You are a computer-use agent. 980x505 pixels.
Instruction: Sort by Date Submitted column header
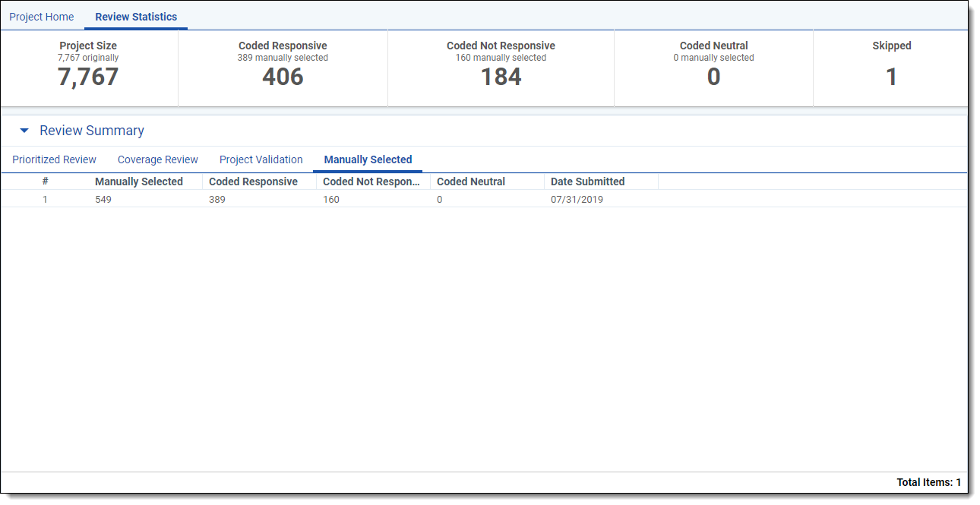(587, 181)
